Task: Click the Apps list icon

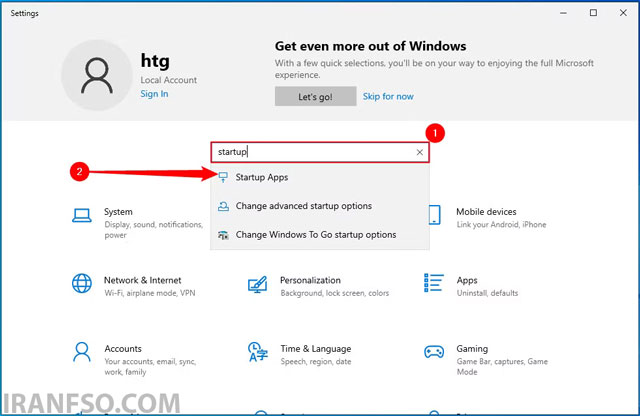Action: tap(433, 283)
